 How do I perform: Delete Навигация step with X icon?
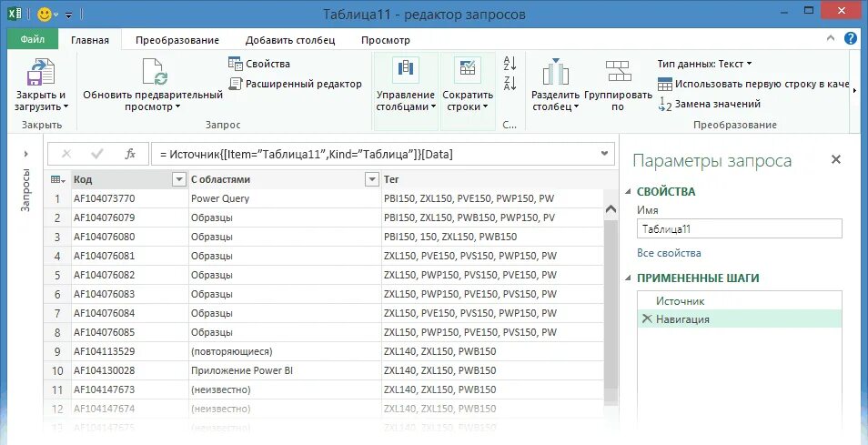click(x=647, y=319)
